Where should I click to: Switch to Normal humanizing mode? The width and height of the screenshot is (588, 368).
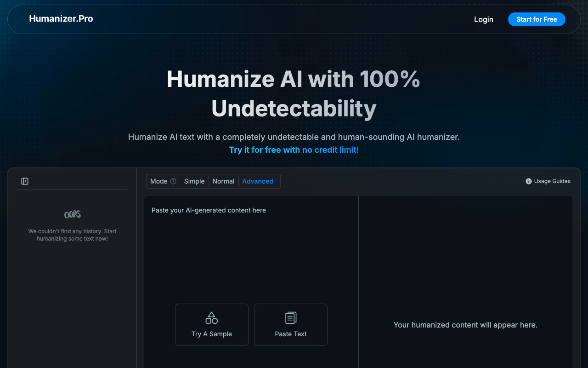click(x=223, y=181)
